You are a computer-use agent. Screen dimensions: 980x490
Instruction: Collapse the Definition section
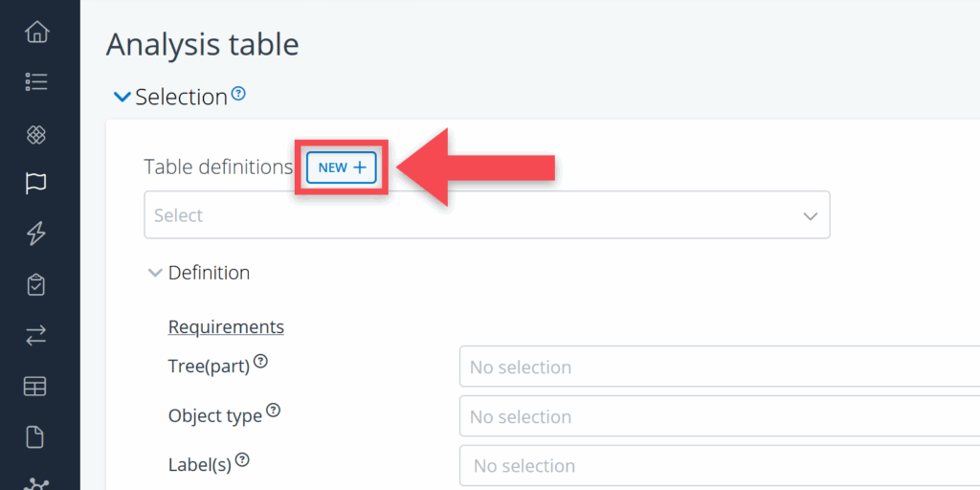(155, 273)
